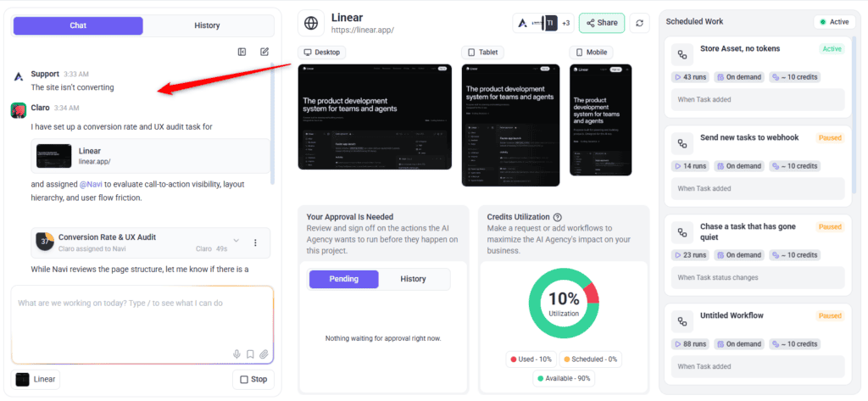Viewport: 868px width, 401px height.
Task: Click into the chat message input
Action: click(142, 324)
